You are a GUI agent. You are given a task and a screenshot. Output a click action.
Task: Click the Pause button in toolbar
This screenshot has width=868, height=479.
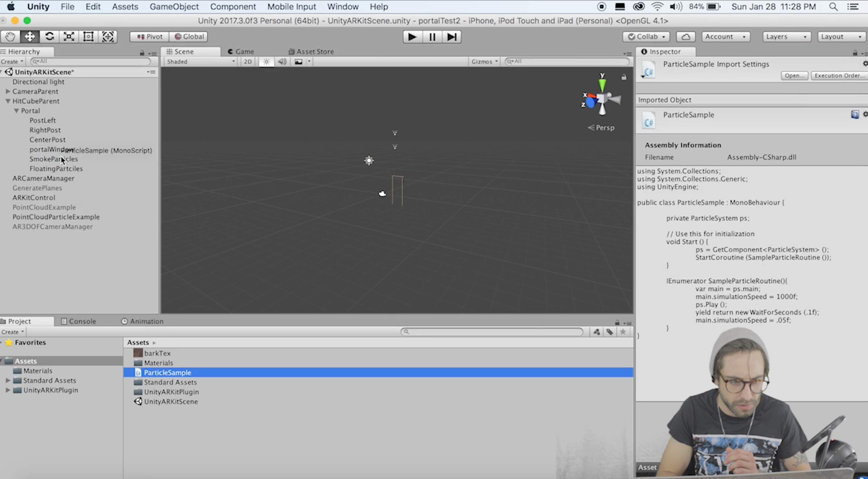[x=432, y=37]
